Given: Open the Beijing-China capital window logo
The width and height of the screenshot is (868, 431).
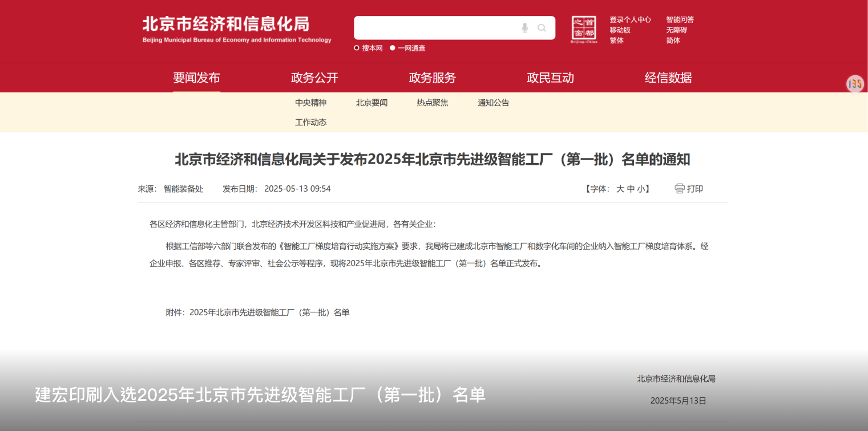Looking at the screenshot, I should pos(584,30).
